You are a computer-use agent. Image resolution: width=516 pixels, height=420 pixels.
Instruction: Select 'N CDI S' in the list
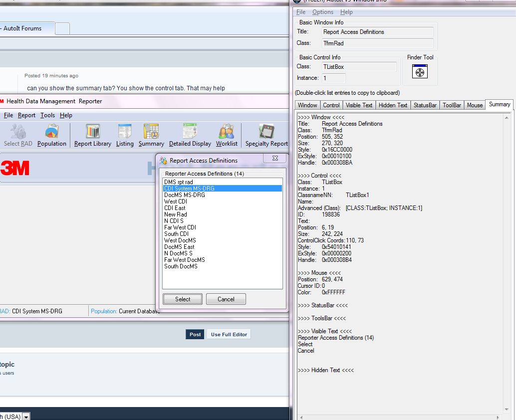(x=223, y=220)
